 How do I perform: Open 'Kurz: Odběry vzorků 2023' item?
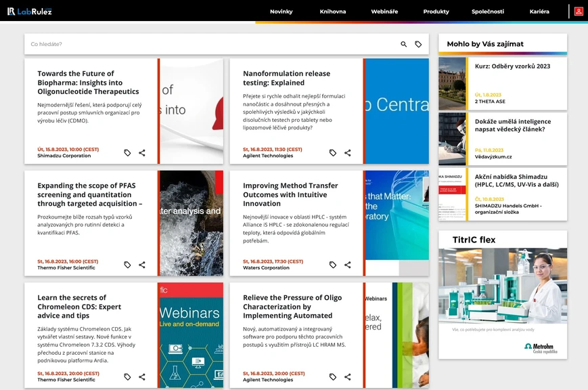[512, 66]
